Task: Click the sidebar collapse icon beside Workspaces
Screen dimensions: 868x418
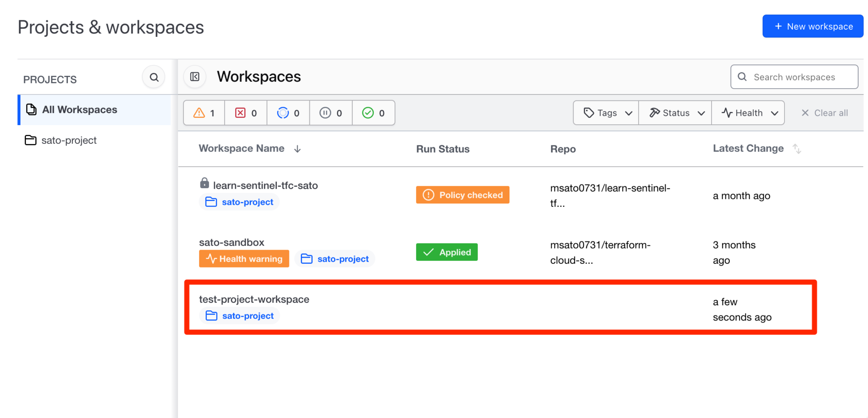Action: click(x=195, y=77)
